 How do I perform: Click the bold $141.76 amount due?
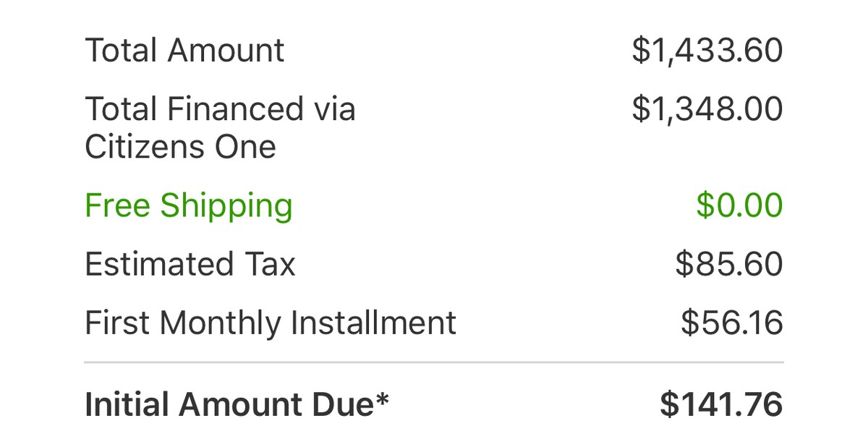[x=721, y=405]
